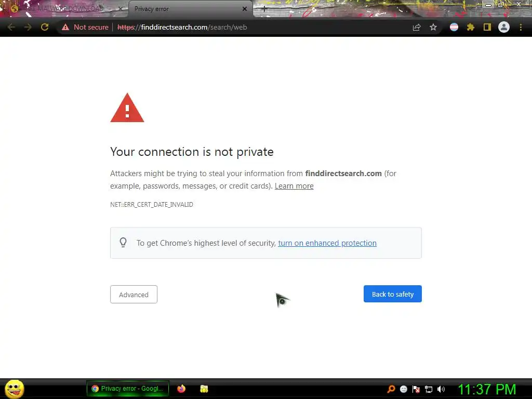Open the yellow folder taskbar icon
The image size is (532, 399).
coord(204,389)
